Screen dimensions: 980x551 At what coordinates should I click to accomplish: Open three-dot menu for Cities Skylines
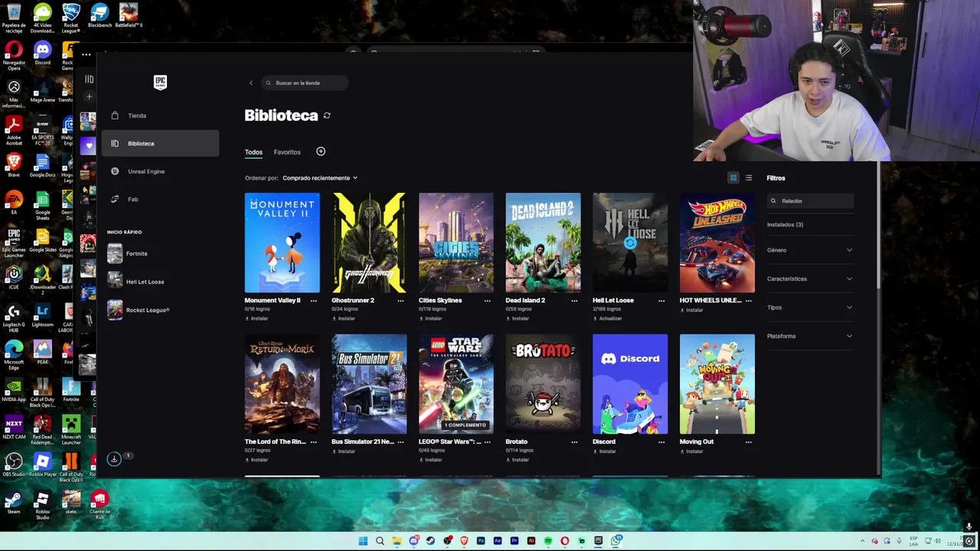coord(487,301)
